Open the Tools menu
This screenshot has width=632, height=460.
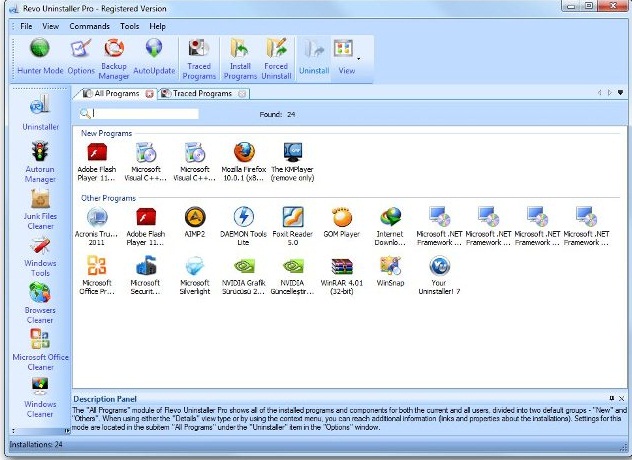tap(129, 26)
